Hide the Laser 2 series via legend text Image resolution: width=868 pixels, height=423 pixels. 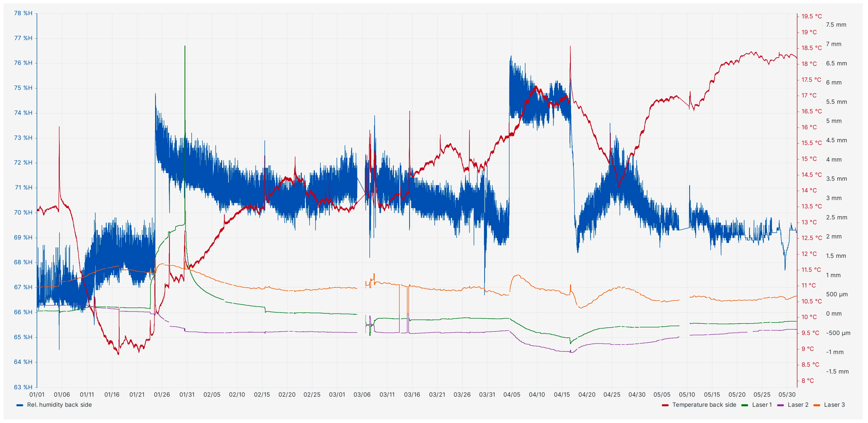pyautogui.click(x=798, y=405)
